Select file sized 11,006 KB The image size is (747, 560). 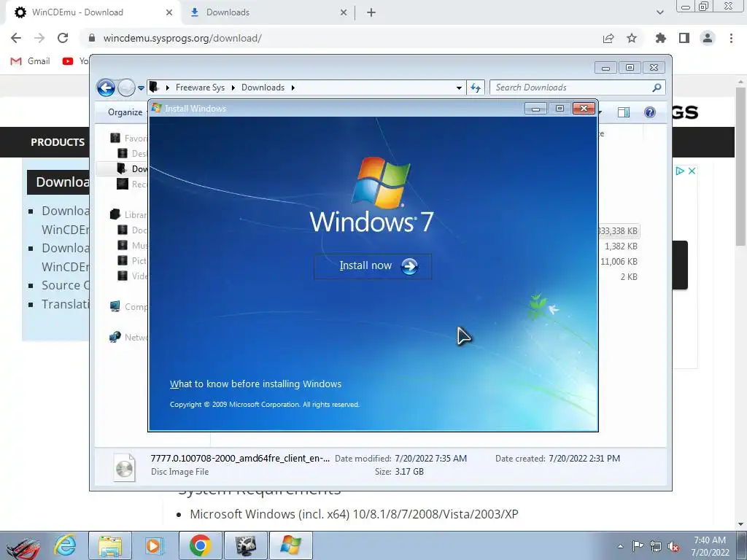[619, 262]
